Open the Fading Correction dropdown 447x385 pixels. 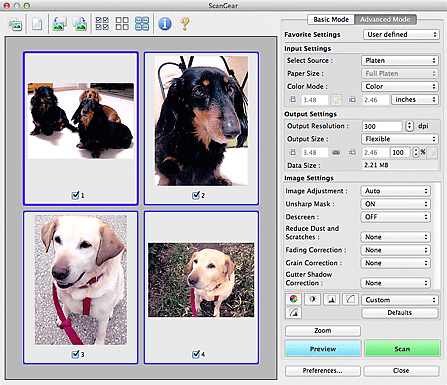click(x=396, y=250)
